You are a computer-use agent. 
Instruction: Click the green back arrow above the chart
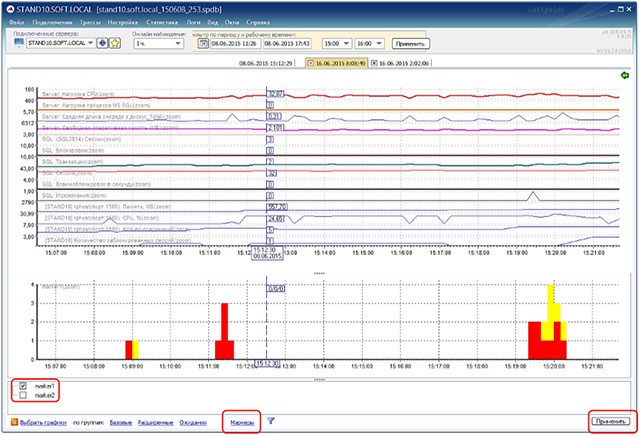(x=626, y=76)
